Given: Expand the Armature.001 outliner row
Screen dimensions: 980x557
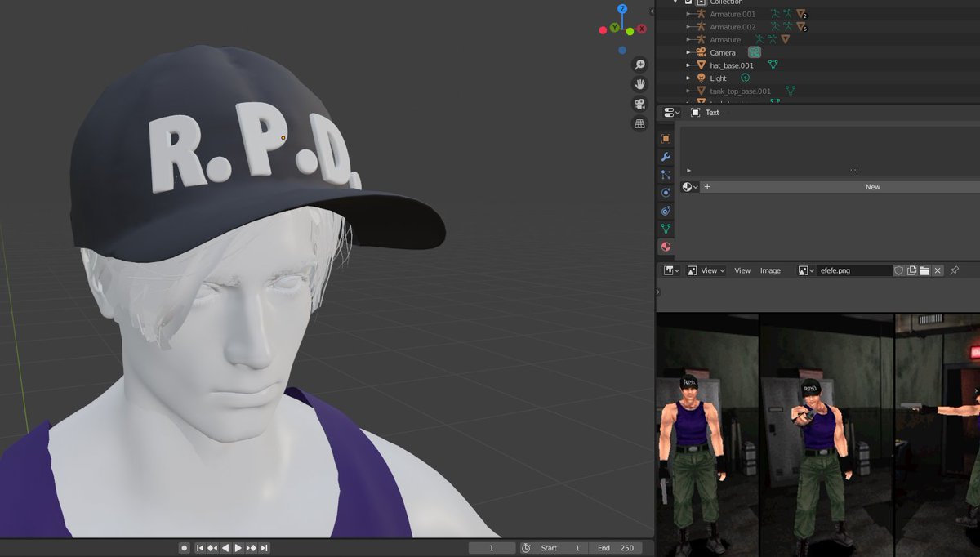Looking at the screenshot, I should pos(689,14).
